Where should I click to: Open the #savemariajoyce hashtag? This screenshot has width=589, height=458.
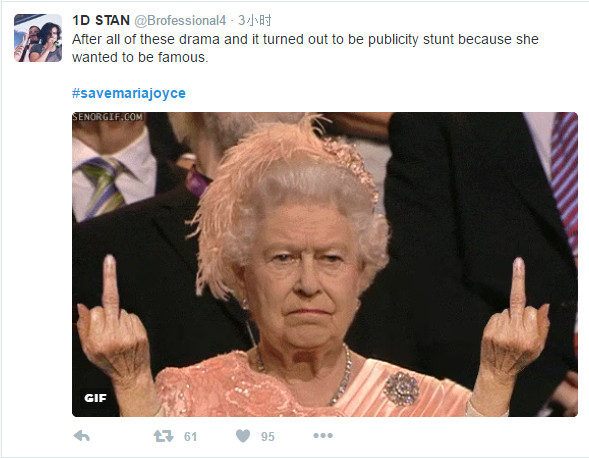point(129,93)
